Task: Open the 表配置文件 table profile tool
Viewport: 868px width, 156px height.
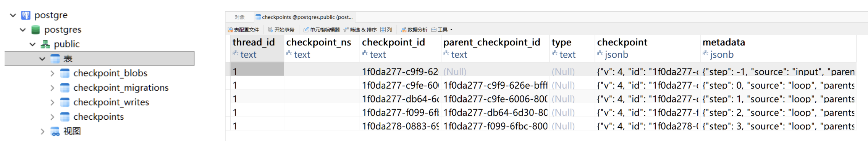Action: (x=243, y=29)
